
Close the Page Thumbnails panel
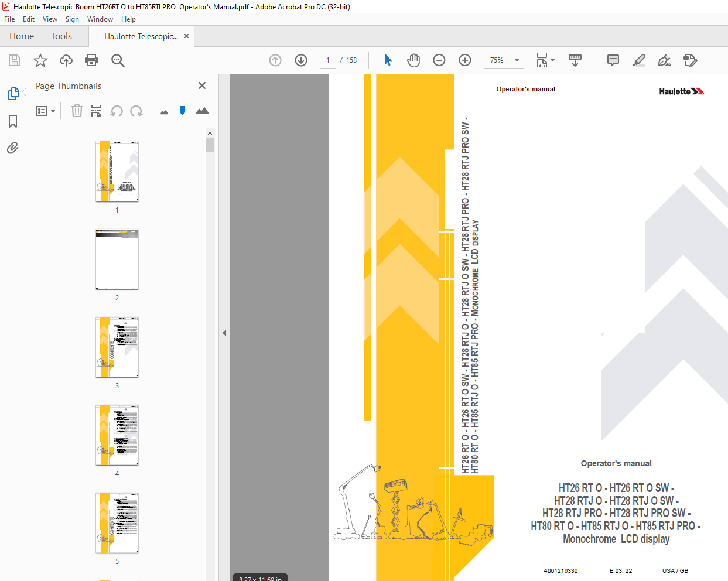pos(202,86)
